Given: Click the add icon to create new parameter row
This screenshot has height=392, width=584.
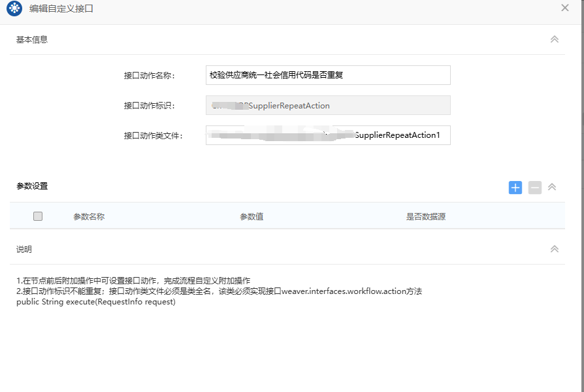Looking at the screenshot, I should point(515,188).
